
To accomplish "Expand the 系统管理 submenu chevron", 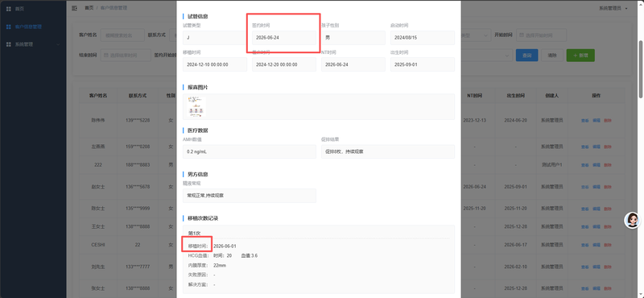I will tap(58, 44).
